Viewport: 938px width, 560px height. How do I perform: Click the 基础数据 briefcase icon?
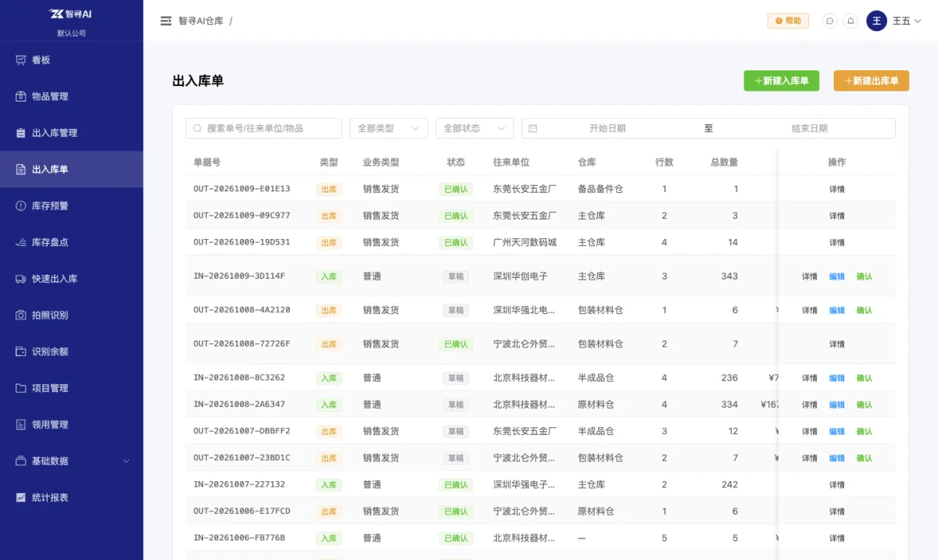point(21,461)
